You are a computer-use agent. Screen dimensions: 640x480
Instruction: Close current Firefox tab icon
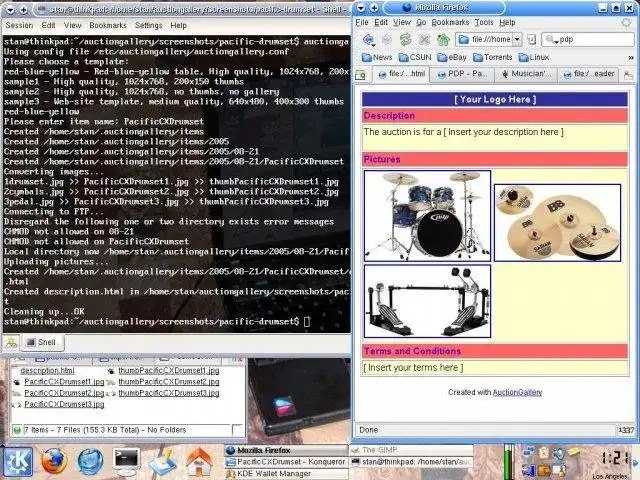(x=628, y=75)
